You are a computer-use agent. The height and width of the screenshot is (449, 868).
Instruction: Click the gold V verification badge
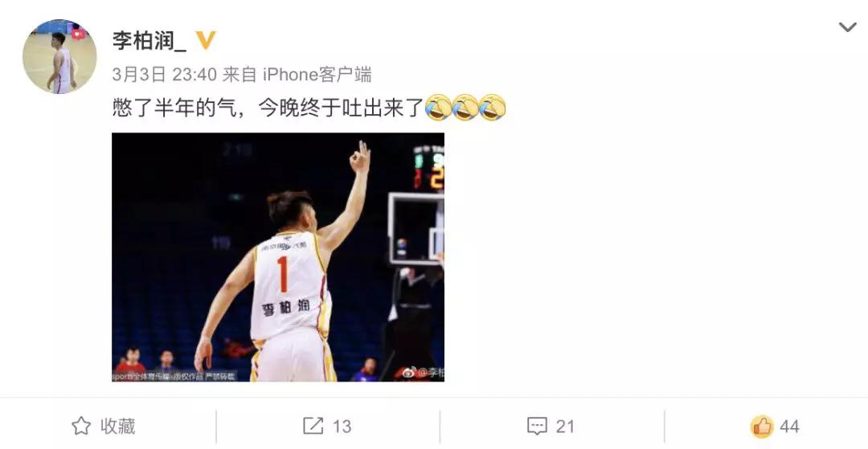(x=206, y=40)
